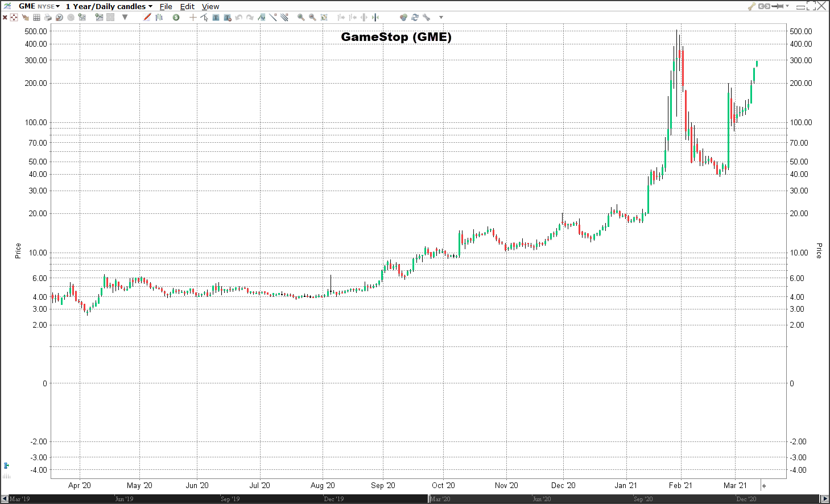Select the trendline drawing tool
This screenshot has height=504, width=830.
tap(273, 17)
